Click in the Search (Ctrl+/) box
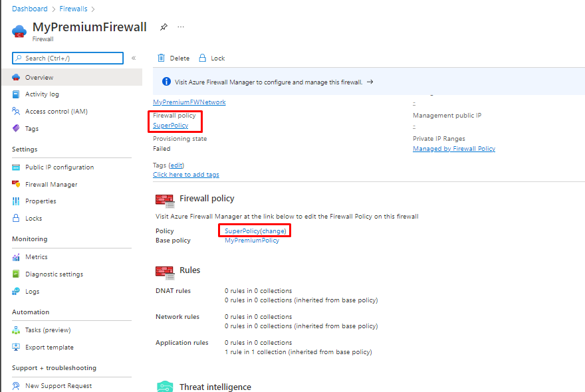Viewport: 585px width, 392px height. 68,58
